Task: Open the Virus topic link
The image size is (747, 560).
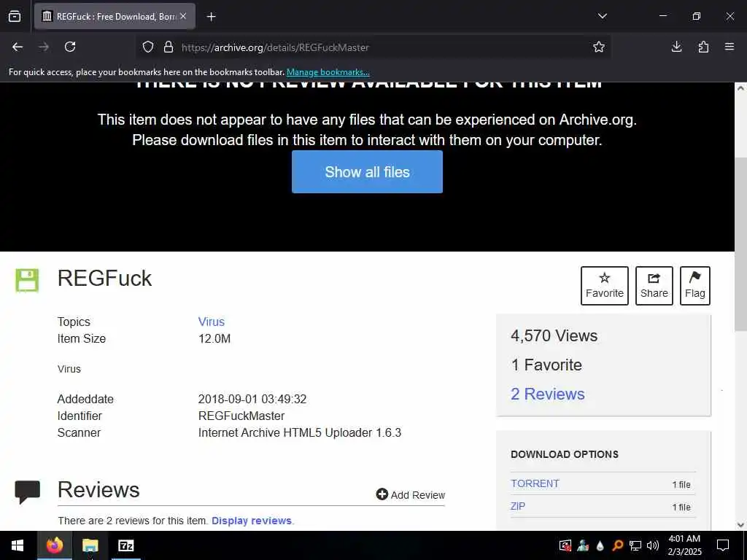Action: point(211,322)
